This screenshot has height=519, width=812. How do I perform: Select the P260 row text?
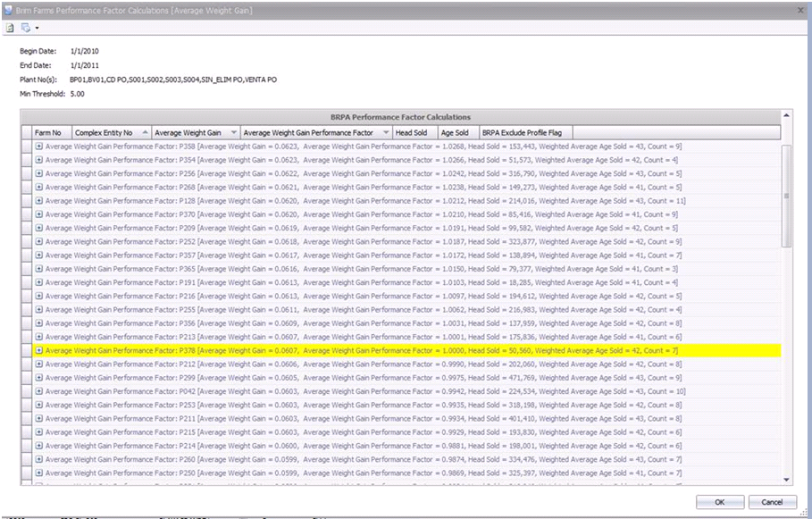tap(364, 459)
